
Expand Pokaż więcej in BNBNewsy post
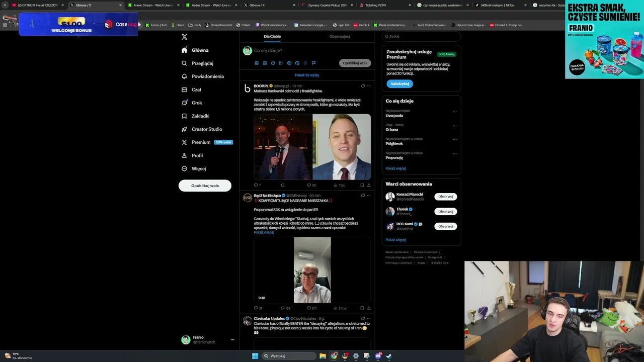pyautogui.click(x=264, y=232)
